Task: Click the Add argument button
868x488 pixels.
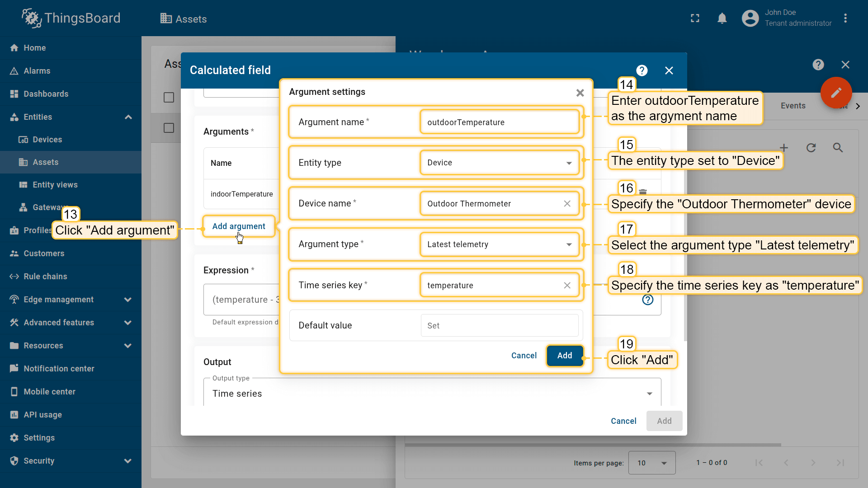Action: point(239,226)
